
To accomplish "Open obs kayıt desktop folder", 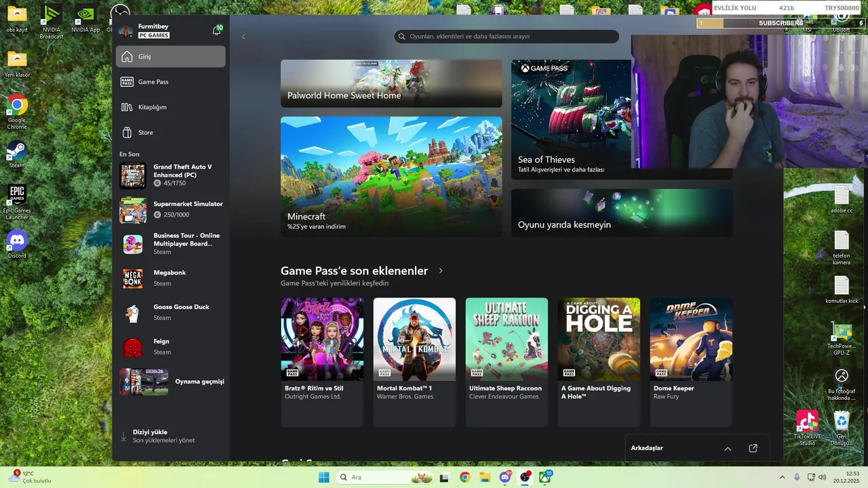I will click(17, 19).
